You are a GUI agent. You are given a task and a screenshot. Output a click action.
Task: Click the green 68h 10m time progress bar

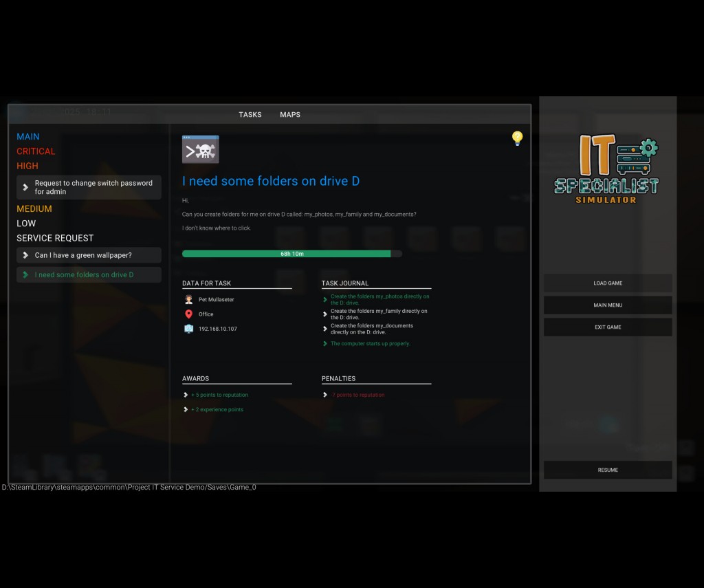291,254
